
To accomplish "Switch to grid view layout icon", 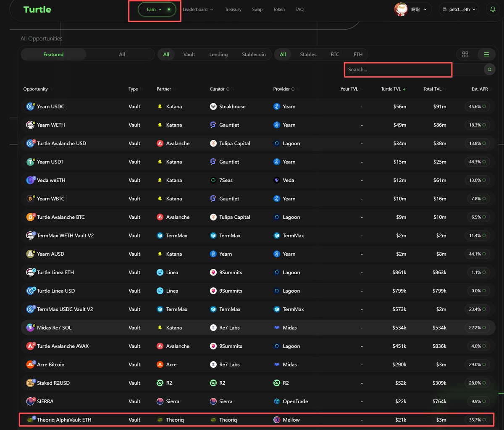I will click(465, 55).
